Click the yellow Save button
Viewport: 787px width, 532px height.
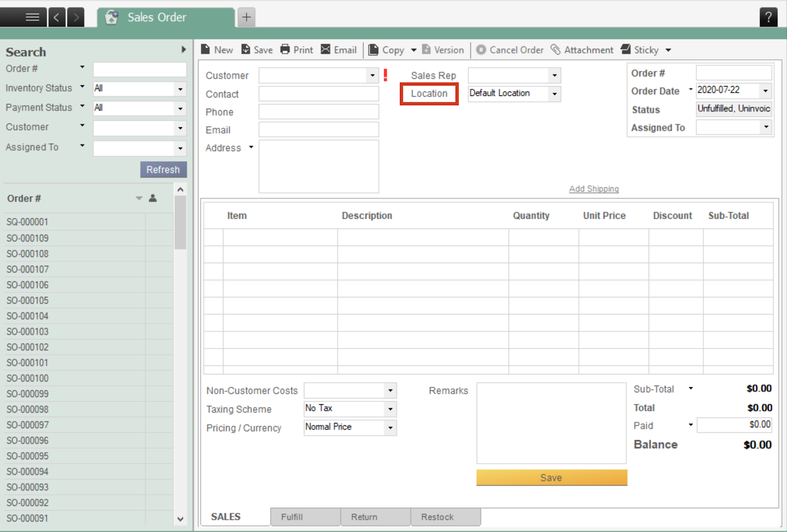pyautogui.click(x=551, y=477)
